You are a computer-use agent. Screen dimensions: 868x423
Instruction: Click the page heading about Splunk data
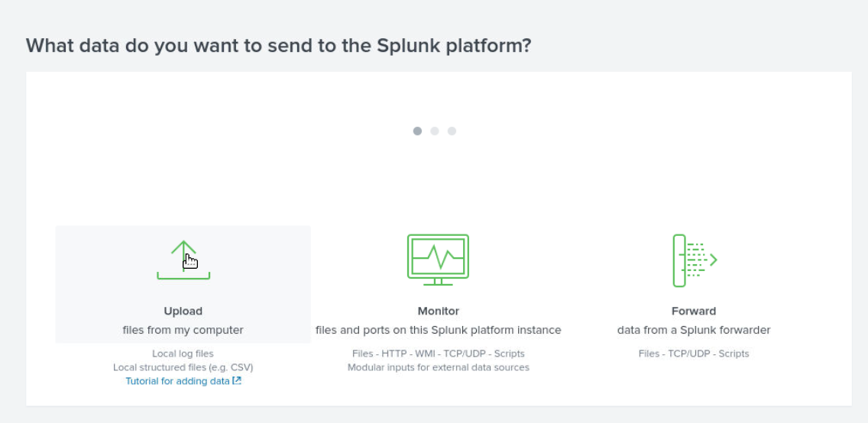click(279, 45)
